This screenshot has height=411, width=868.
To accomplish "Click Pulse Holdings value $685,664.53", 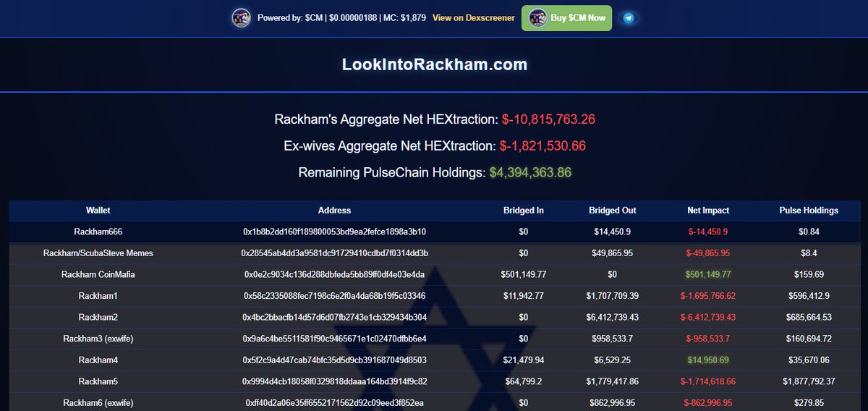I will tap(809, 318).
